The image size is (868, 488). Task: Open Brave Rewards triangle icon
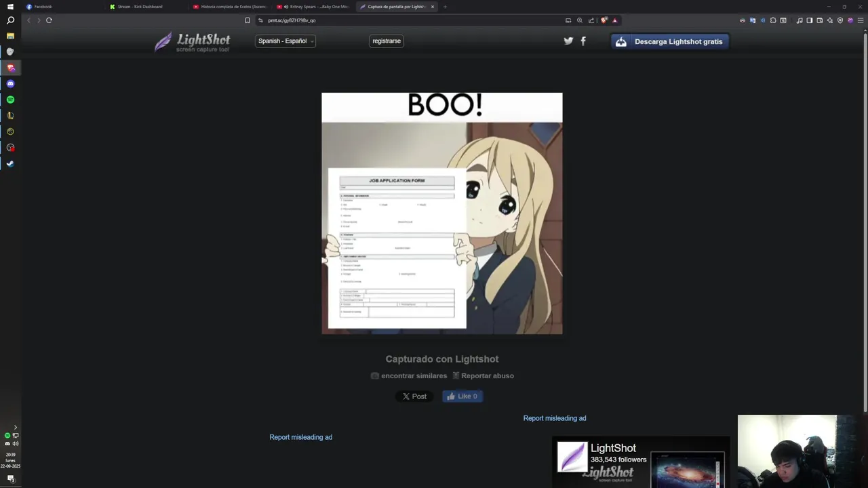coord(615,20)
